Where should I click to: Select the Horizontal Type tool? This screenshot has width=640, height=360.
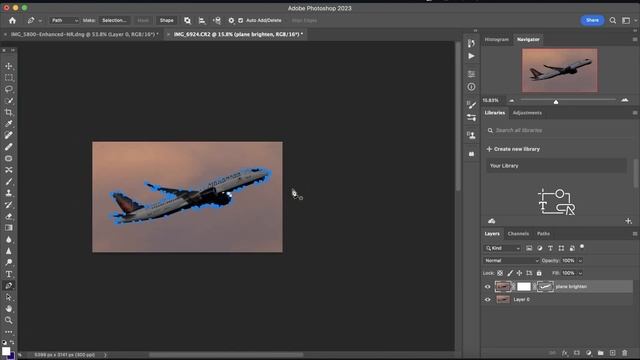(x=9, y=274)
